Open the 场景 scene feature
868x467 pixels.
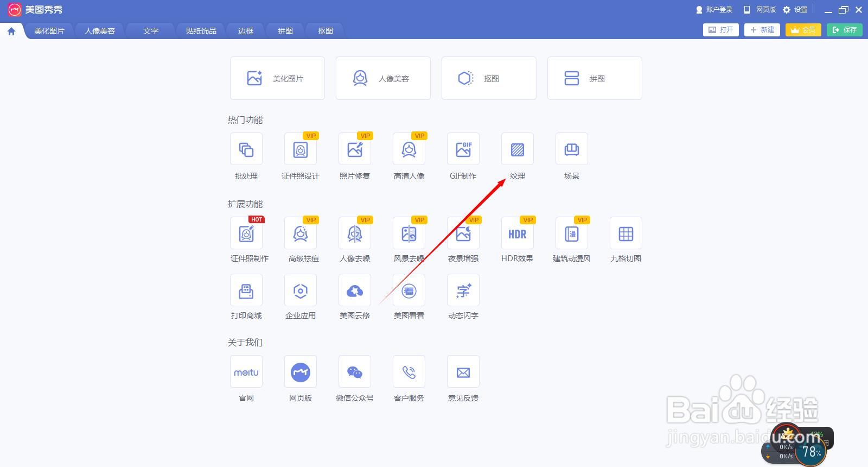pyautogui.click(x=572, y=149)
